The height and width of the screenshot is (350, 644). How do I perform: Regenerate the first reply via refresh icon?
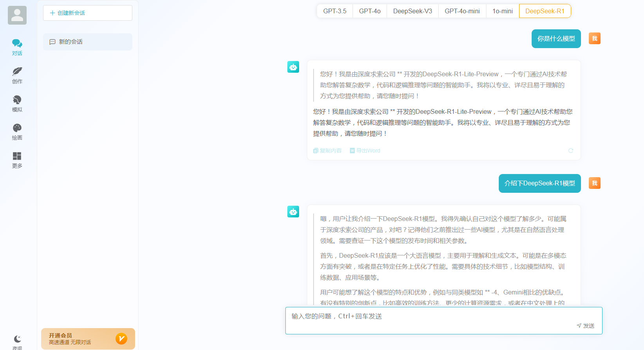[571, 151]
